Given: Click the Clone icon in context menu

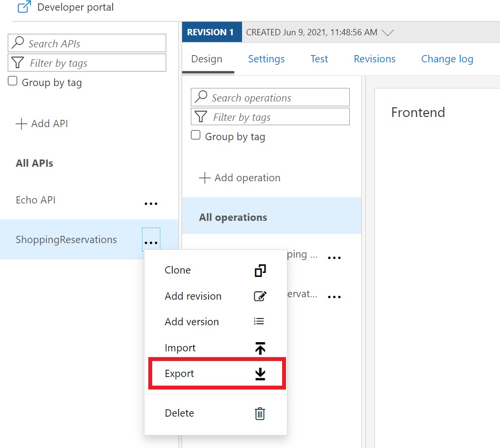Looking at the screenshot, I should point(260,271).
